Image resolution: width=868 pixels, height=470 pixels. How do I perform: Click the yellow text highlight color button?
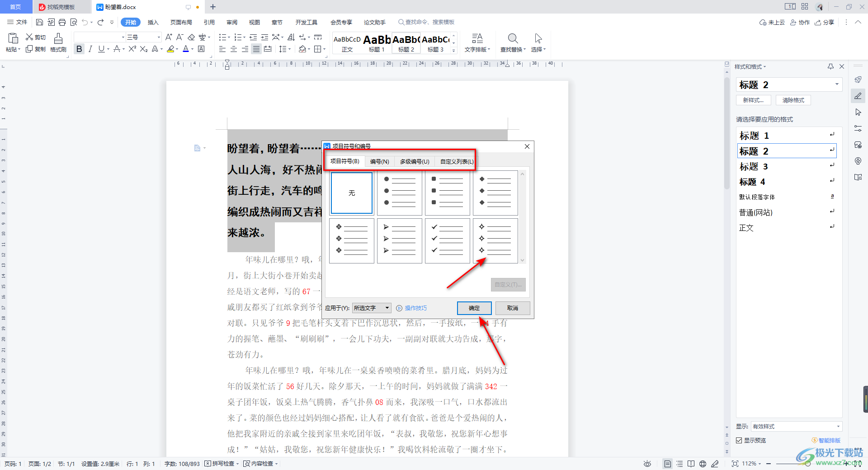coord(170,49)
